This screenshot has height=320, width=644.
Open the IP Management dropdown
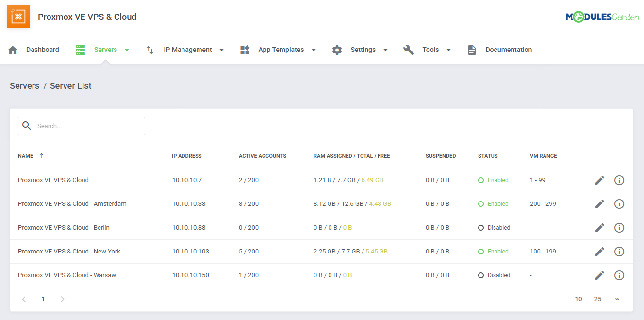(x=221, y=49)
